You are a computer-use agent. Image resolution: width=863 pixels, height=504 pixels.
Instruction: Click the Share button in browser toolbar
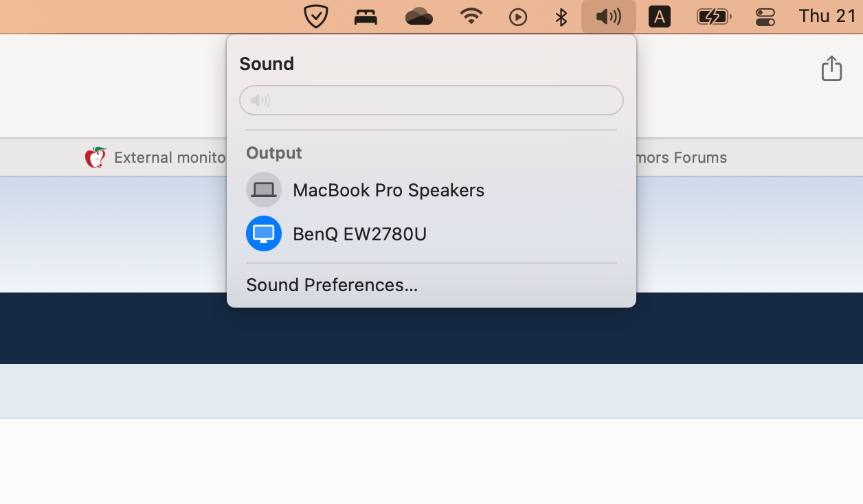[x=831, y=68]
